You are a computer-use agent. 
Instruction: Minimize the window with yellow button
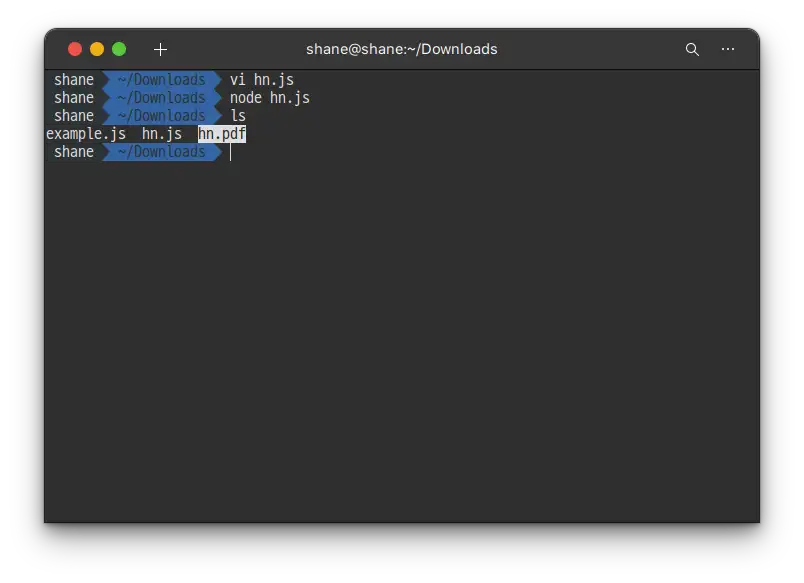point(97,49)
